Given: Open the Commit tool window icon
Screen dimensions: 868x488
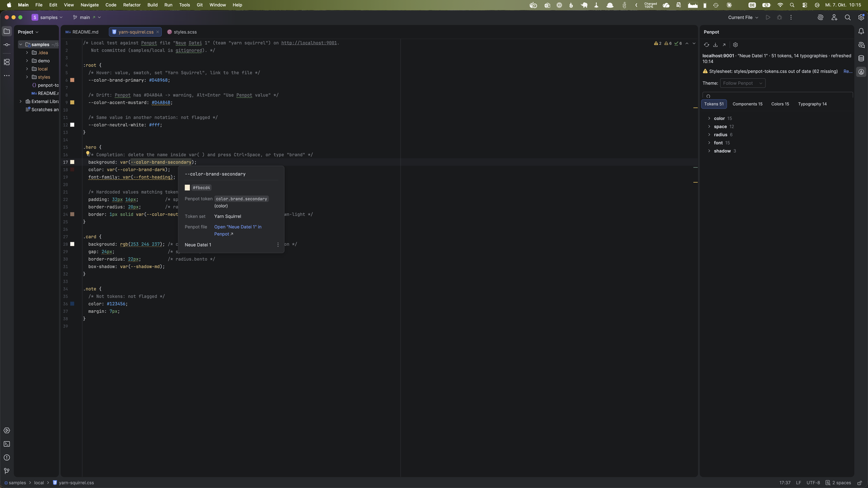Looking at the screenshot, I should [x=7, y=45].
